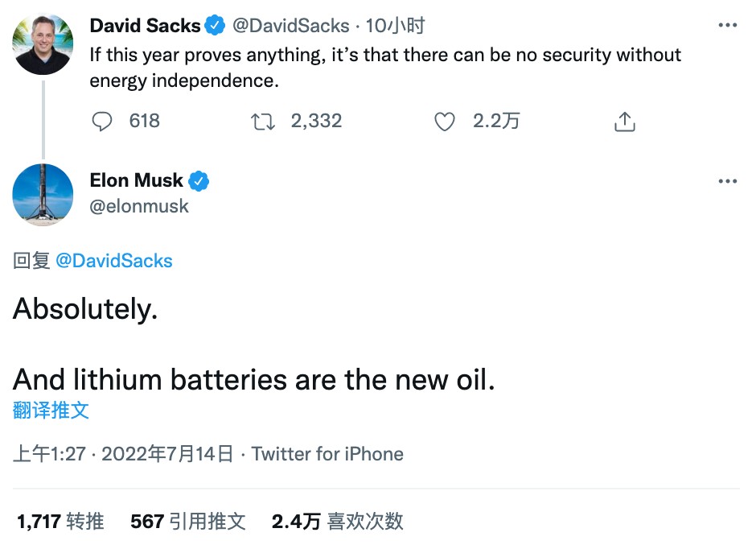The image size is (756, 549).
Task: Click the Elon Musk display name
Action: click(x=137, y=181)
